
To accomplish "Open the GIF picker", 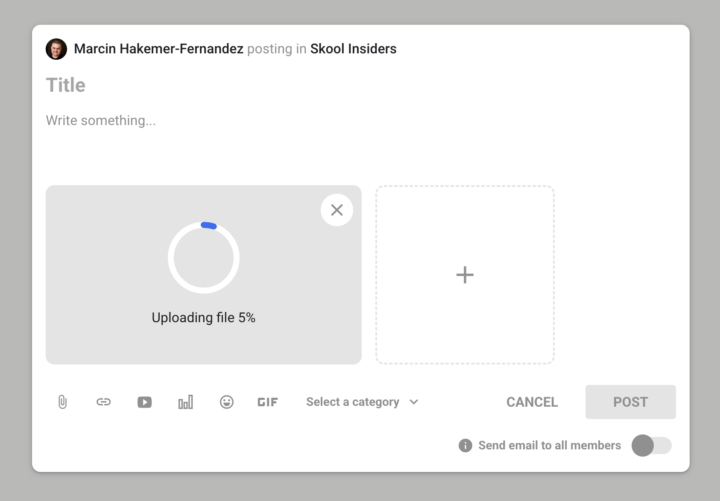I will coord(267,402).
